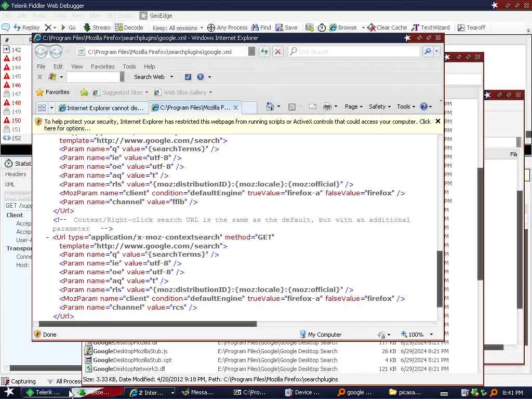
Task: Click the Internet Explorer back button
Action: [42, 51]
